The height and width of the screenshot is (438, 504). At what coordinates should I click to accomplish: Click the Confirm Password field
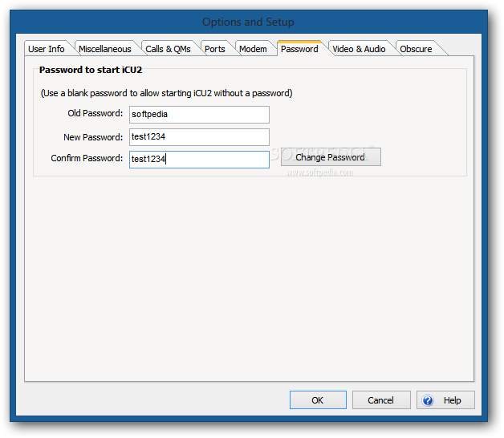[199, 160]
